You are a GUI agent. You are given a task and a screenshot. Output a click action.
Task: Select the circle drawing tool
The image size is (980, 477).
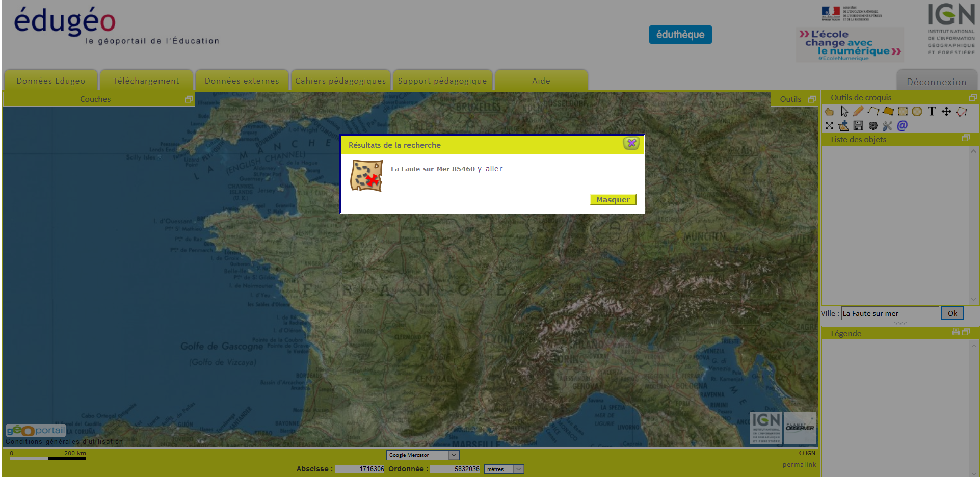(917, 112)
